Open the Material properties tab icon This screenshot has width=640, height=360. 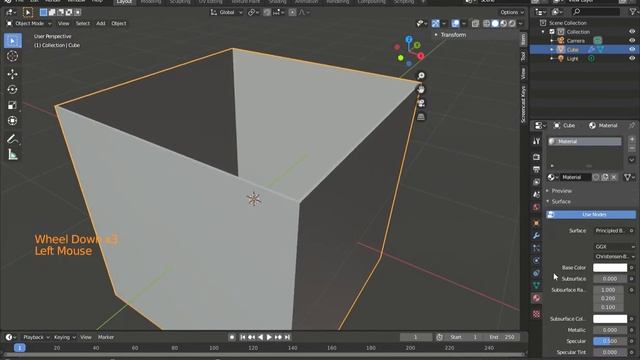click(536, 298)
